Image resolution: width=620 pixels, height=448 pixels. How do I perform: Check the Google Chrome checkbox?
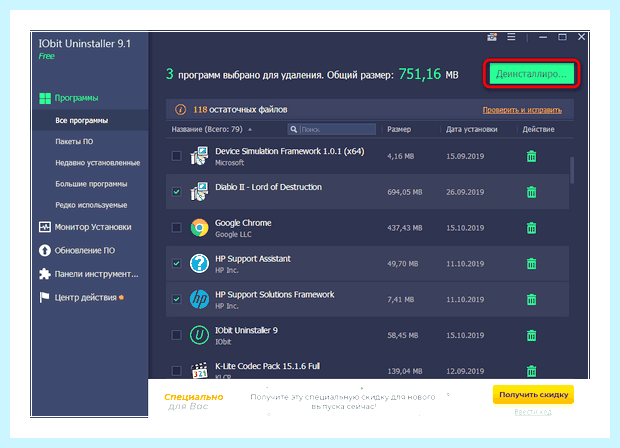176,227
